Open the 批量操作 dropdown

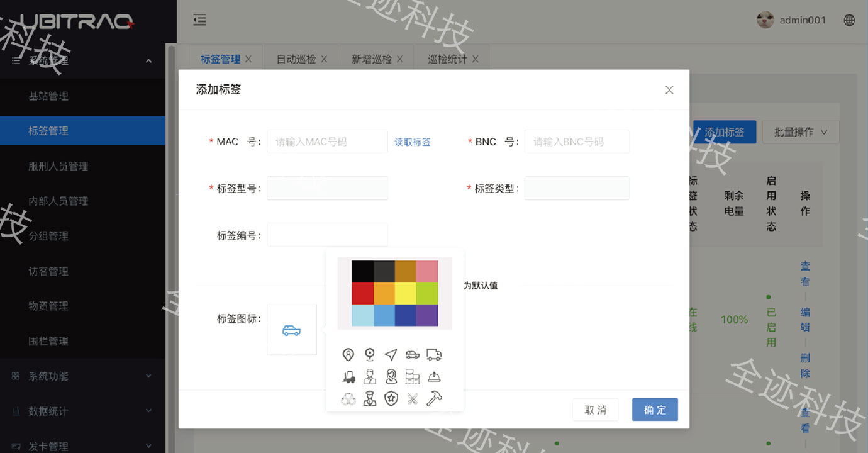pyautogui.click(x=800, y=132)
